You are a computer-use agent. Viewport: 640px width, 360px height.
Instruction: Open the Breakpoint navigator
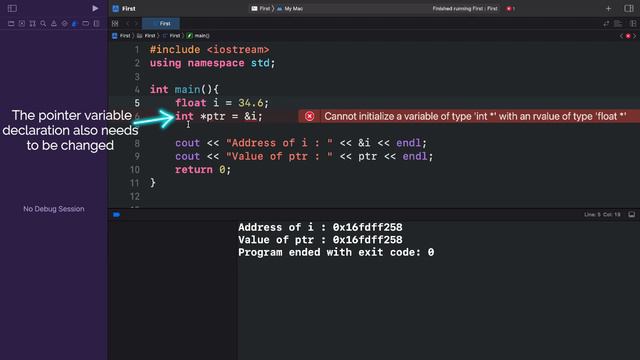click(x=85, y=24)
